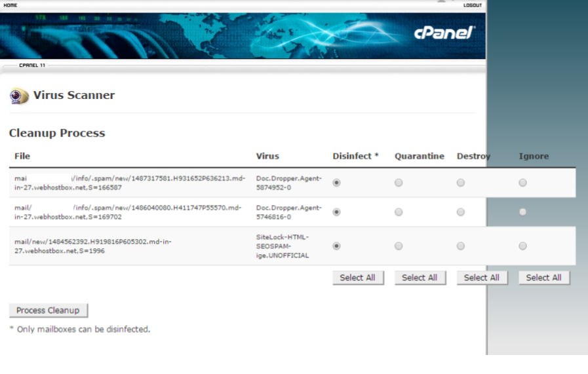Click Select All under the Ignore column

pyautogui.click(x=543, y=278)
